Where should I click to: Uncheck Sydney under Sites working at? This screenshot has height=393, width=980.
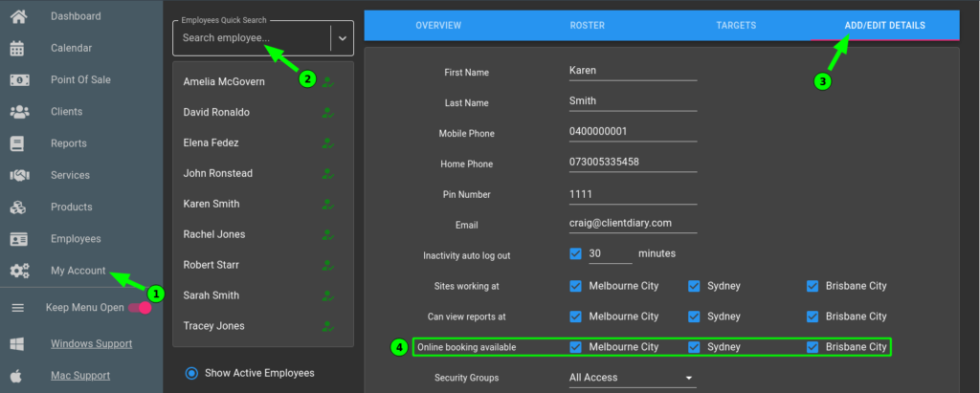[694, 286]
